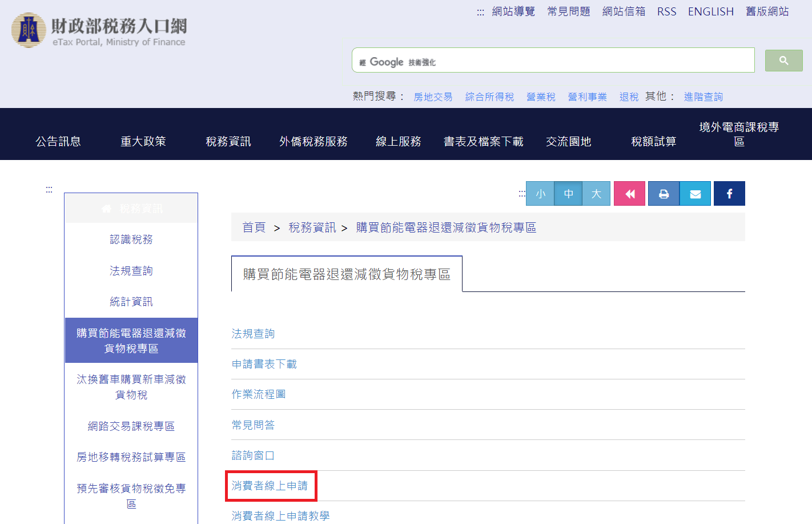Open the 線上服務 navigation menu
This screenshot has height=524, width=812.
tap(399, 141)
